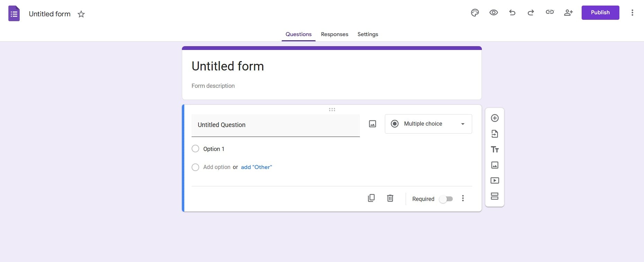The width and height of the screenshot is (644, 262).
Task: Redo the last change
Action: (531, 13)
